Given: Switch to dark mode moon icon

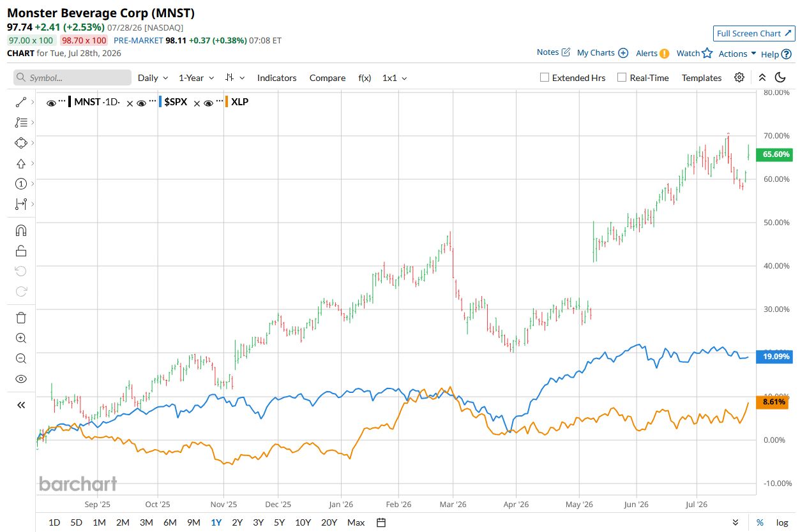Looking at the screenshot, I should click(780, 77).
